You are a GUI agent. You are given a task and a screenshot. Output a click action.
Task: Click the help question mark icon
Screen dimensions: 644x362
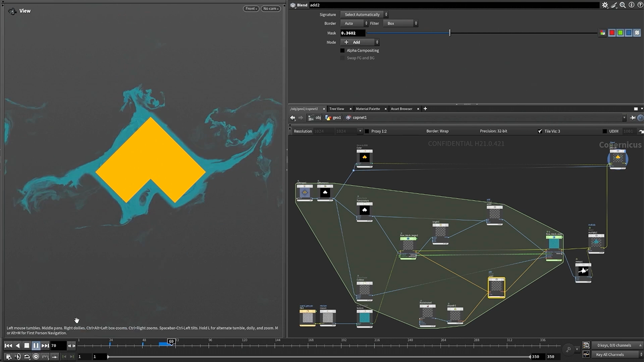pyautogui.click(x=639, y=5)
